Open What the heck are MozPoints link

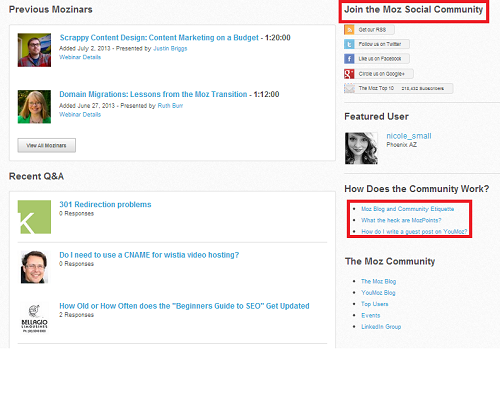coord(401,220)
